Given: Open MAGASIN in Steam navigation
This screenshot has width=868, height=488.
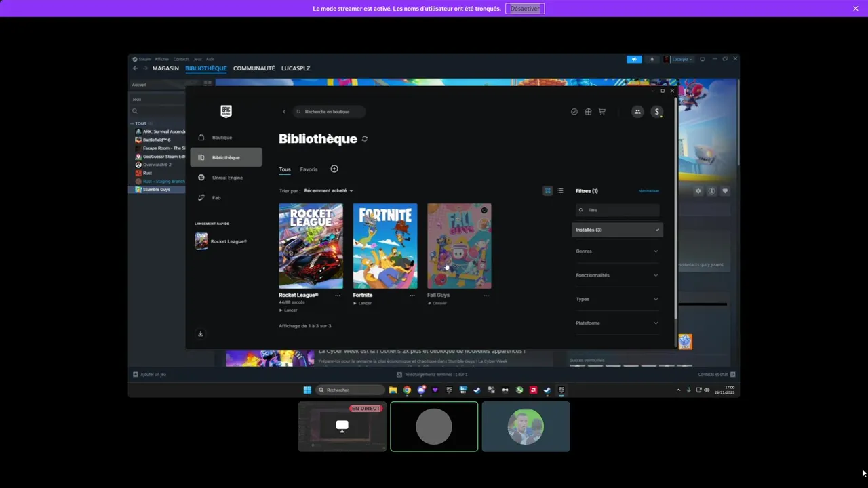Looking at the screenshot, I should 165,68.
